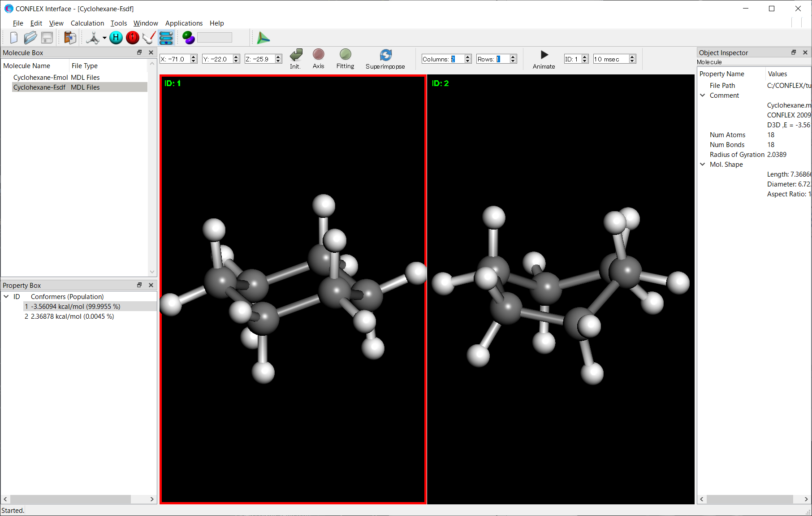Screen dimensions: 812x516
Task: Click the measurement tool icon with red line
Action: pyautogui.click(x=149, y=38)
